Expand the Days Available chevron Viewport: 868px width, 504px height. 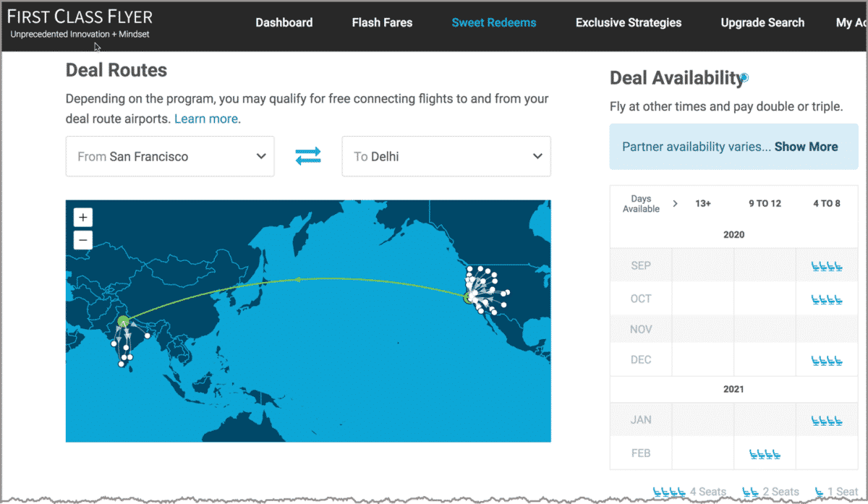[x=675, y=204]
